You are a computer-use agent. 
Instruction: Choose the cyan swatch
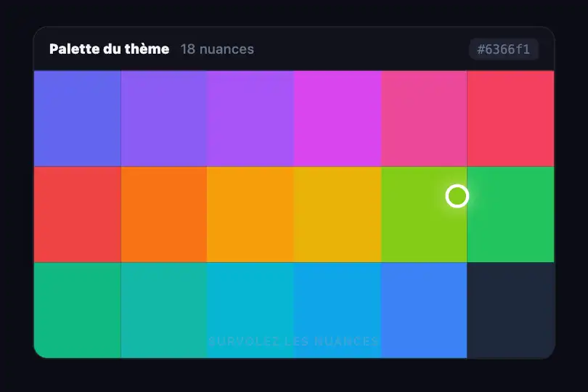(250, 310)
